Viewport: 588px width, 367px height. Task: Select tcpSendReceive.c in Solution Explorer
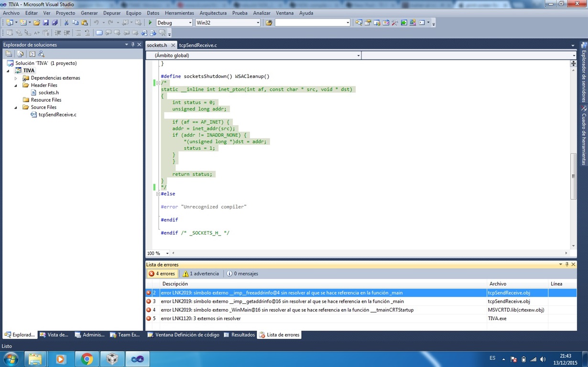pos(57,115)
